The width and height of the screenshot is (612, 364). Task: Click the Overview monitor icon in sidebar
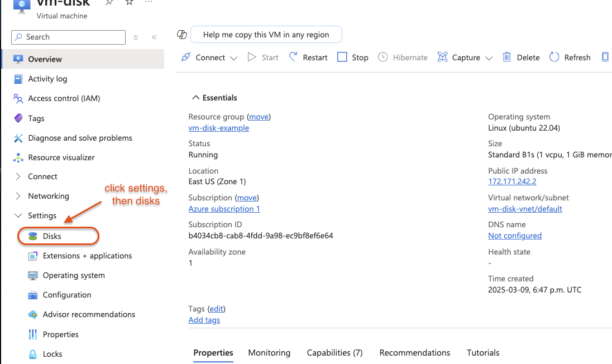[18, 59]
